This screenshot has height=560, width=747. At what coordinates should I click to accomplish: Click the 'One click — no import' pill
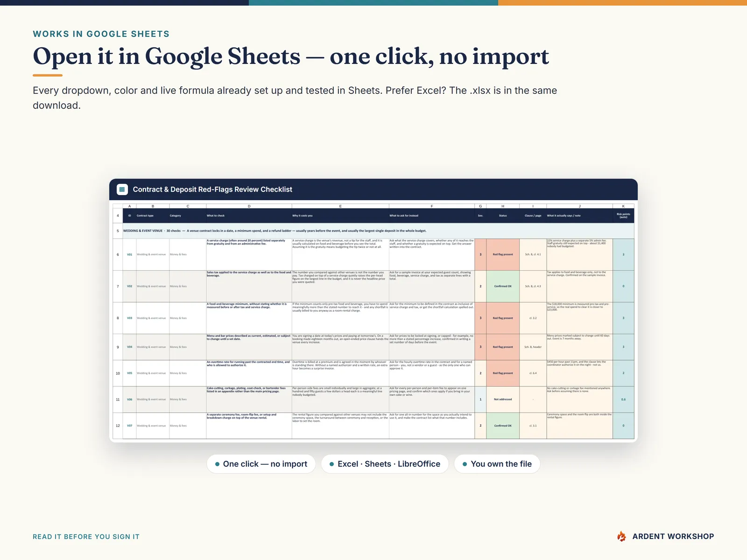(x=261, y=464)
